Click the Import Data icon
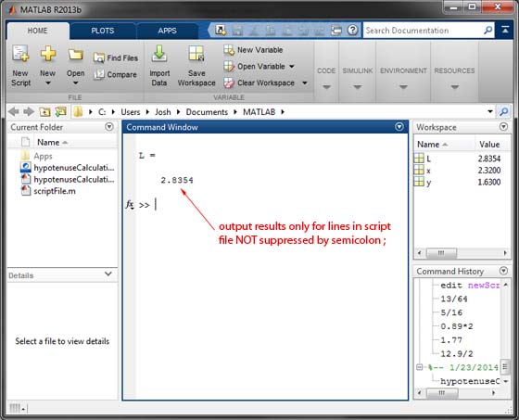519x420 pixels. [159, 54]
